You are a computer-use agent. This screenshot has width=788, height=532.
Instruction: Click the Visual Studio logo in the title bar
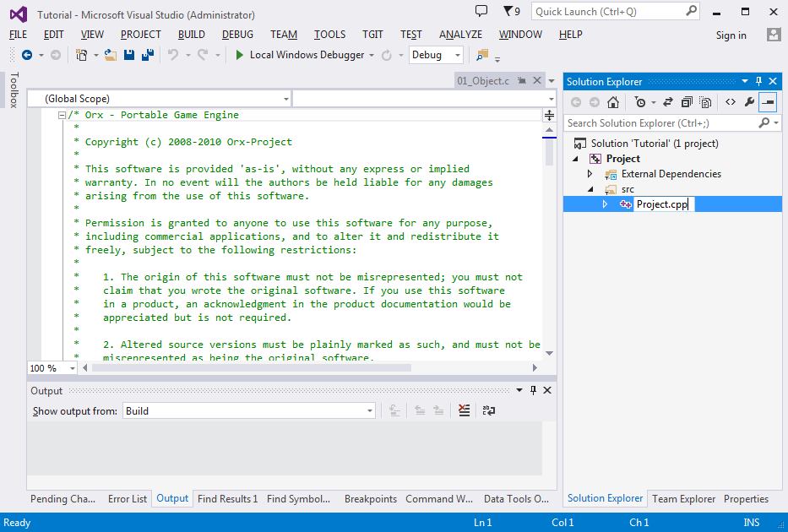point(19,14)
